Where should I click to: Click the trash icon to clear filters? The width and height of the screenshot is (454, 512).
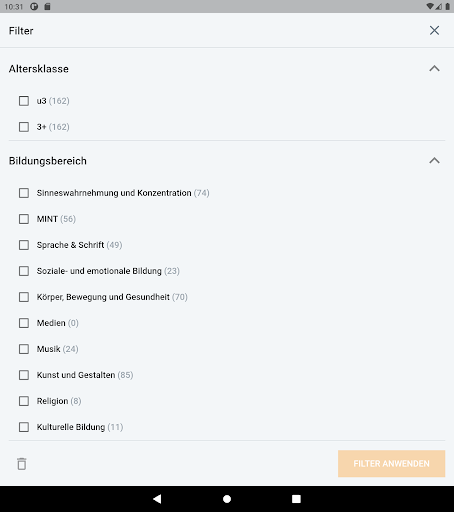point(22,464)
